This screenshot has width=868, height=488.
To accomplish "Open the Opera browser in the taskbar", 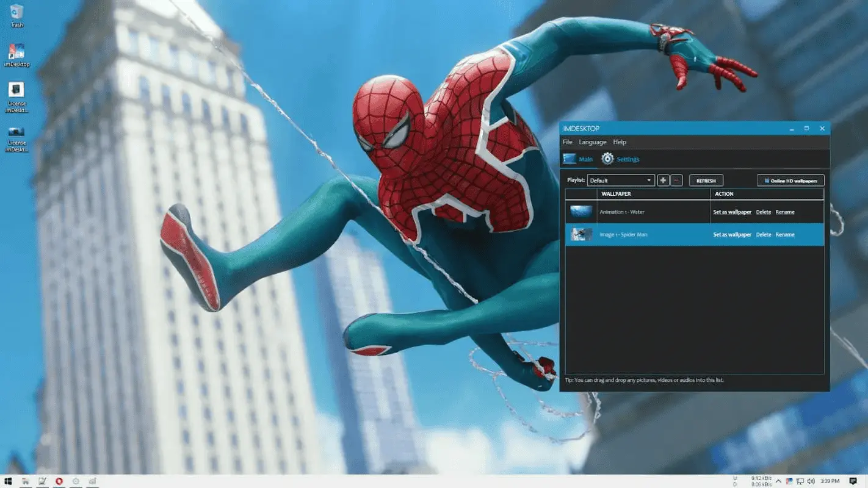I will point(59,481).
